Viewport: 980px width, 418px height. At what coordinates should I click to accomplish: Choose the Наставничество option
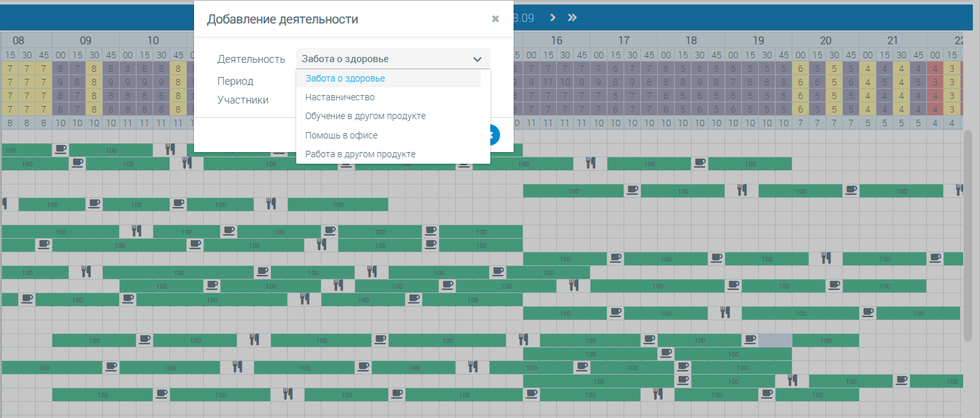[x=340, y=97]
